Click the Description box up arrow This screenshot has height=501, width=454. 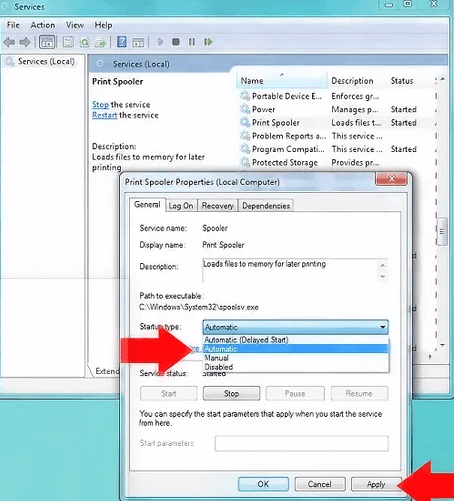(x=383, y=265)
